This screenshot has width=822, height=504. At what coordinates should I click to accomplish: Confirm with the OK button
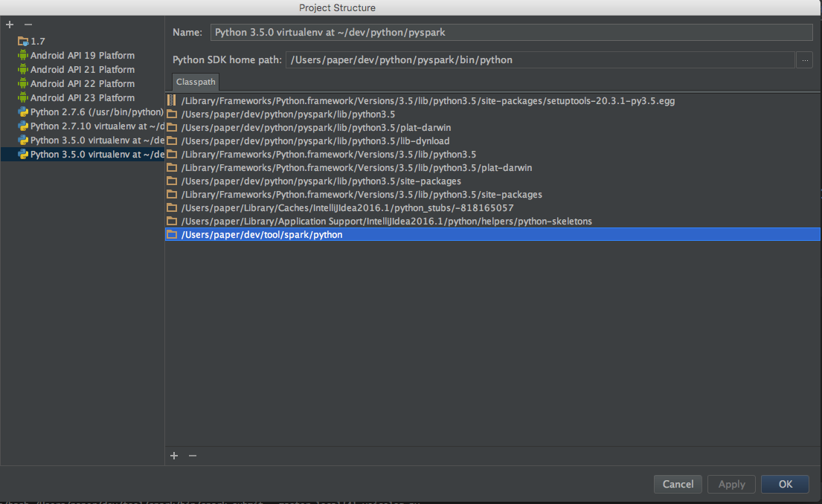pyautogui.click(x=785, y=484)
